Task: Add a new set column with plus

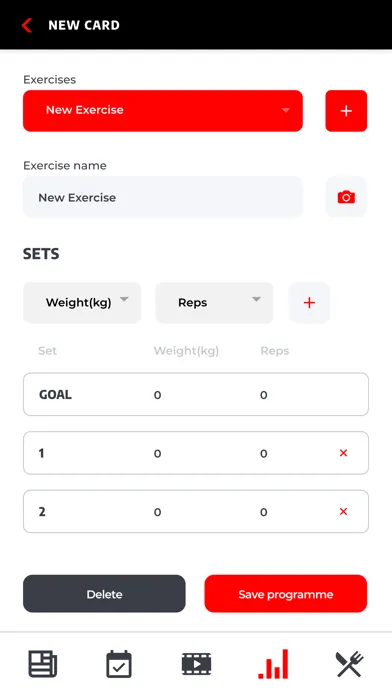Action: (309, 303)
